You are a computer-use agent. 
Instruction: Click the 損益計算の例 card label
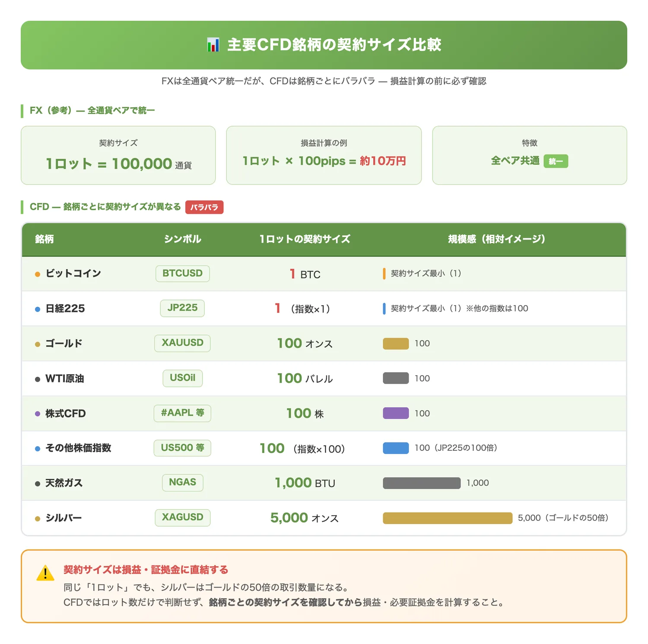(324, 143)
